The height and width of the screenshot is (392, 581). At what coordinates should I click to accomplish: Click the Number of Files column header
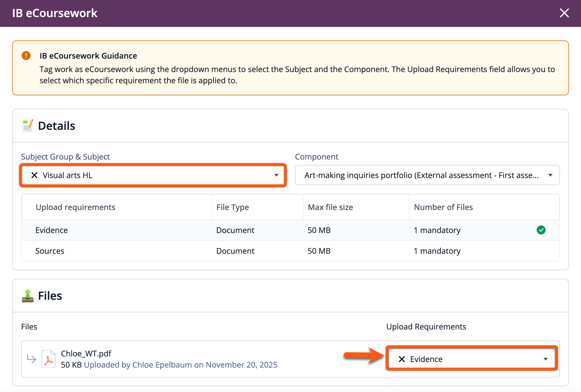pos(443,207)
